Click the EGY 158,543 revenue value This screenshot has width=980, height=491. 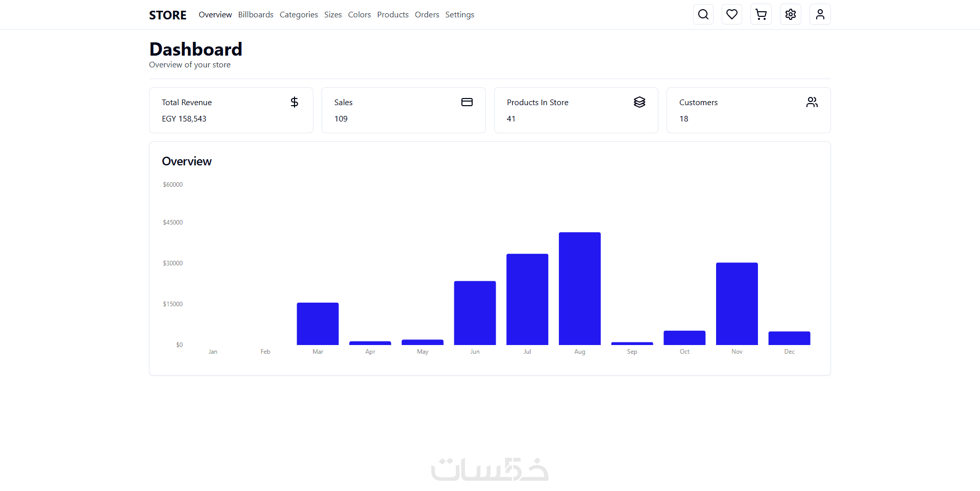(x=184, y=119)
